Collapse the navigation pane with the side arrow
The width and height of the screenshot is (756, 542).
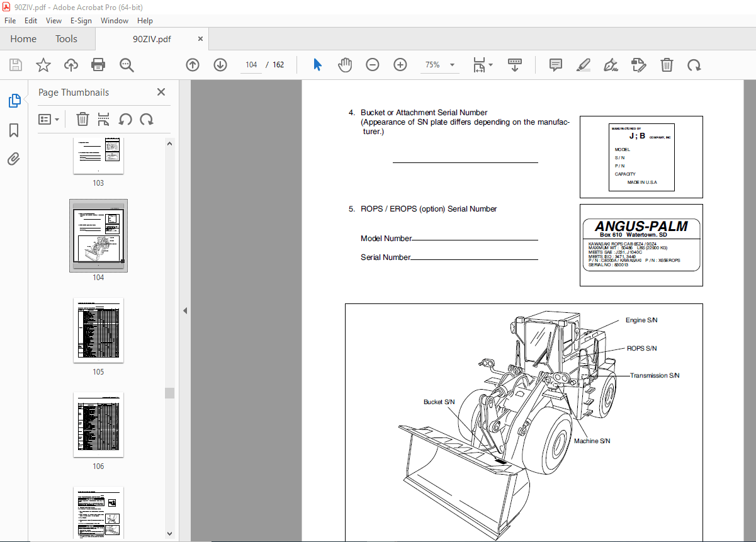pos(184,310)
